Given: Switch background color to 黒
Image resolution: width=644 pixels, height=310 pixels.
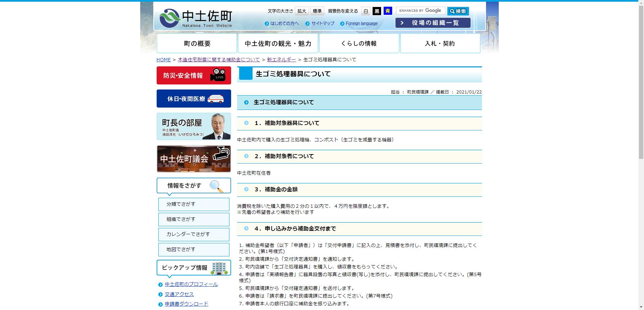Looking at the screenshot, I should tap(376, 11).
